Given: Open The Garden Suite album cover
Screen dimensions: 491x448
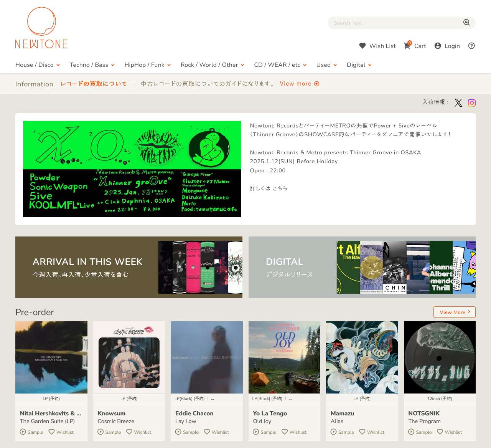Looking at the screenshot, I should tap(51, 357).
